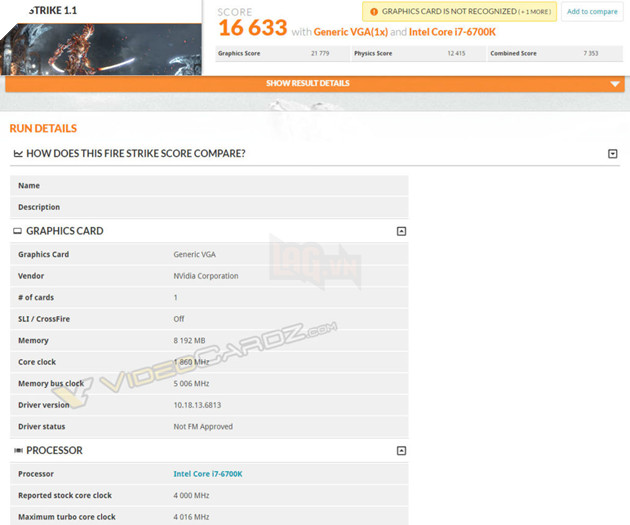Image resolution: width=630 pixels, height=525 pixels.
Task: Open the graphics card not recognized warning
Action: [459, 12]
